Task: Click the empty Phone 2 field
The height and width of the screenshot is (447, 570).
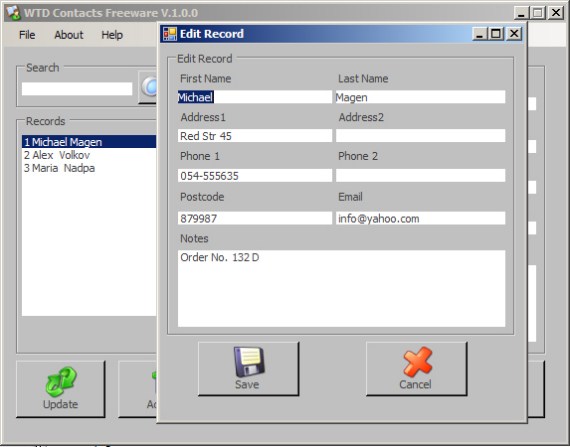Action: point(420,176)
